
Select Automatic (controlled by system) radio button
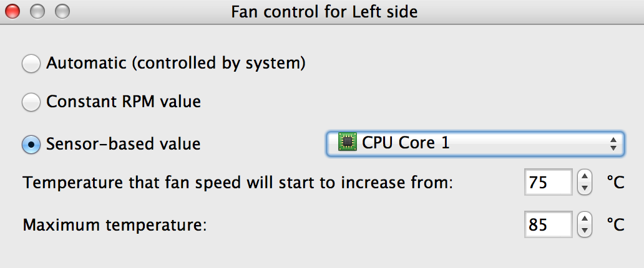click(31, 64)
